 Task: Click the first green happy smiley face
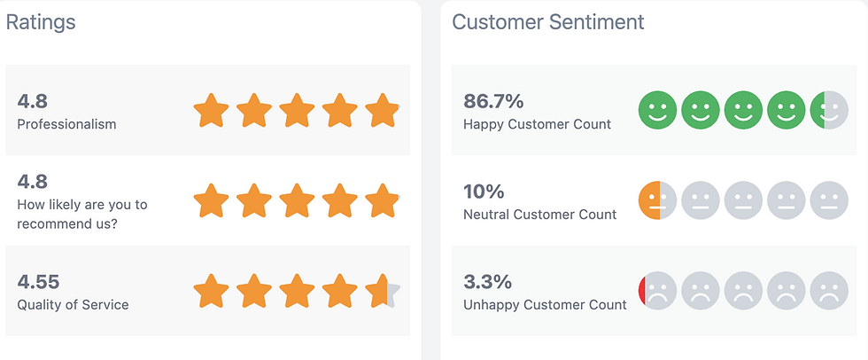coord(657,110)
